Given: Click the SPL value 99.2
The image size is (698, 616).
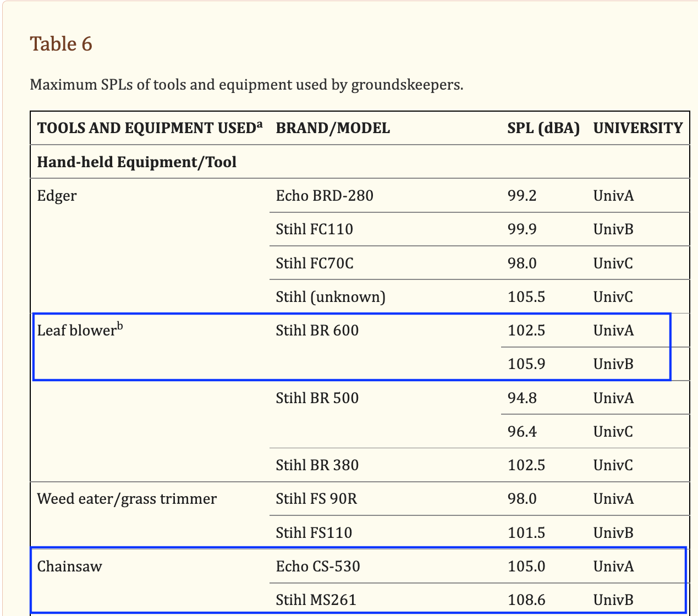Looking at the screenshot, I should 522,196.
